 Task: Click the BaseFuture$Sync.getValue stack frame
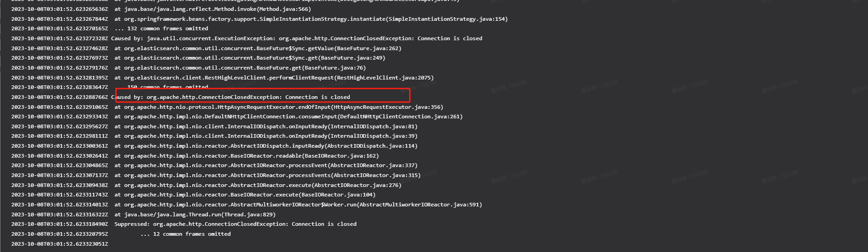(206, 48)
